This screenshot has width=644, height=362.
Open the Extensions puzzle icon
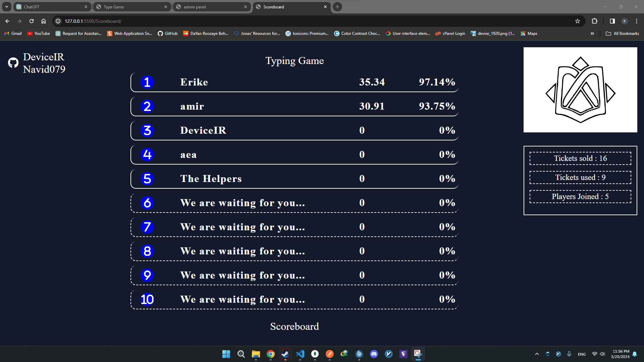tap(594, 21)
